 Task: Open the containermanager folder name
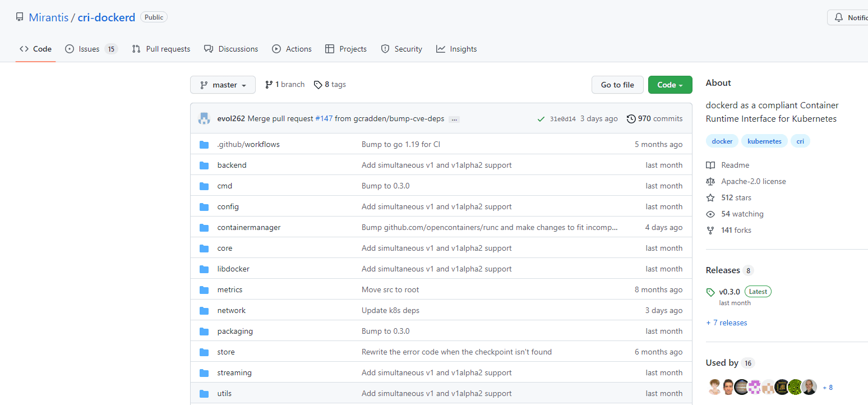(249, 227)
